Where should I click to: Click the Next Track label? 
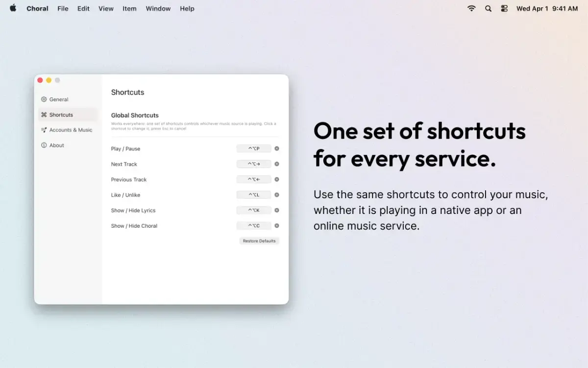tap(124, 164)
